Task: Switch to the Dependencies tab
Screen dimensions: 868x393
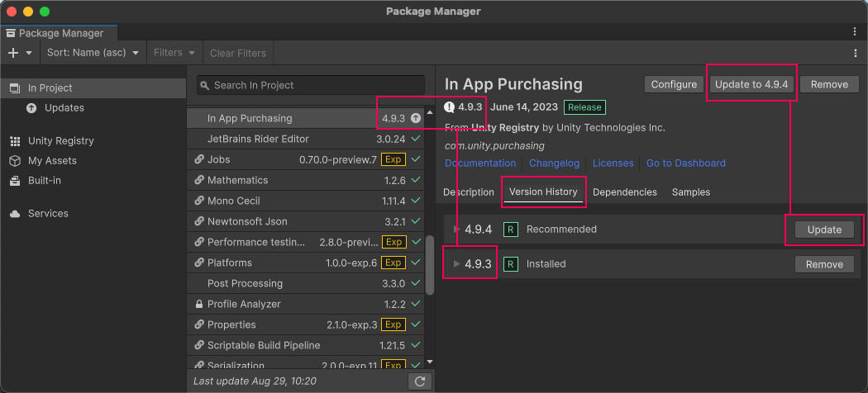Action: point(624,192)
